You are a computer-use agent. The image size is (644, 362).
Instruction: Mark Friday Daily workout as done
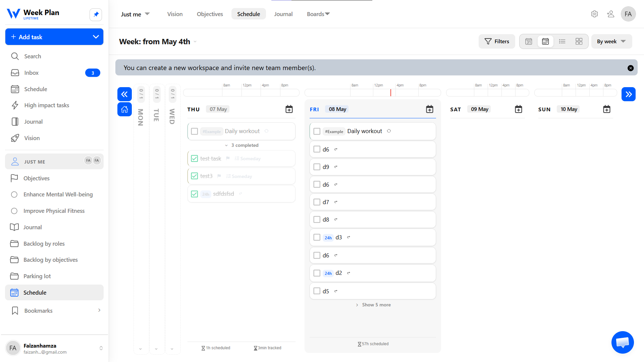click(317, 131)
